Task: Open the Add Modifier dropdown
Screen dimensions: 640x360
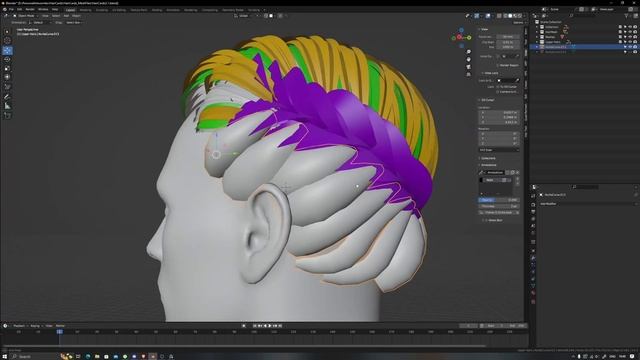Action: 588,204
